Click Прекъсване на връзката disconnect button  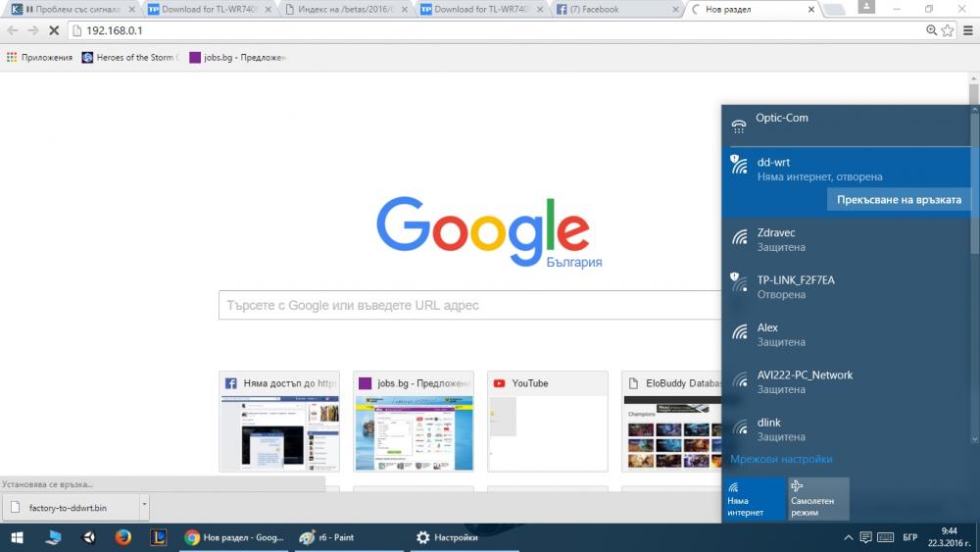(899, 200)
